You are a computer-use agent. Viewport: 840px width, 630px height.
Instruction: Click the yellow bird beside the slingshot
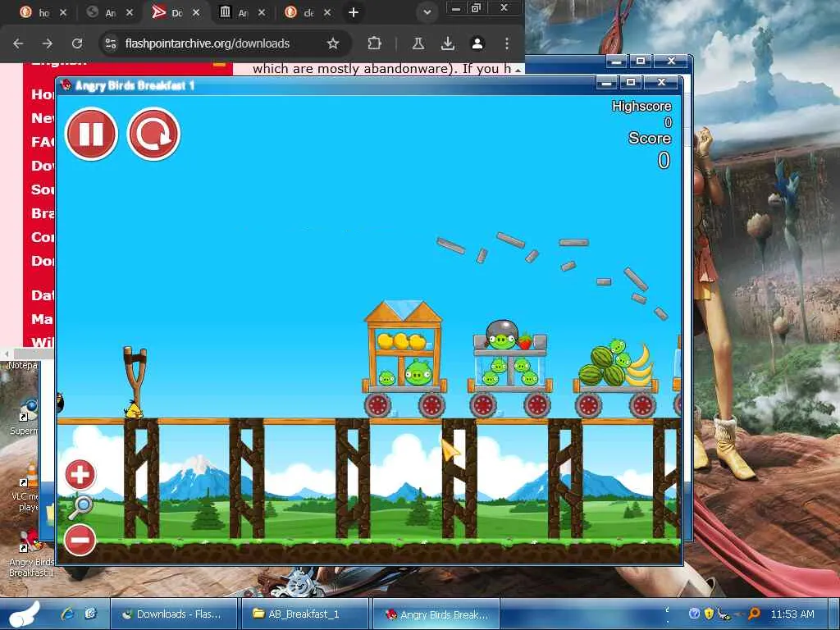point(134,410)
